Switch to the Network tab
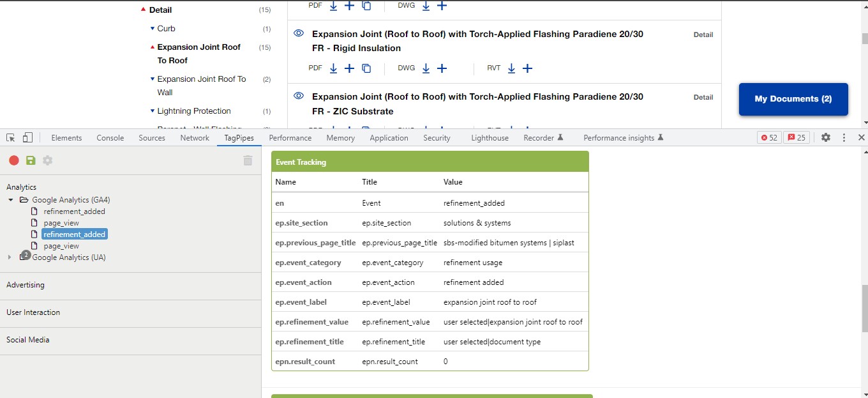 coord(195,137)
